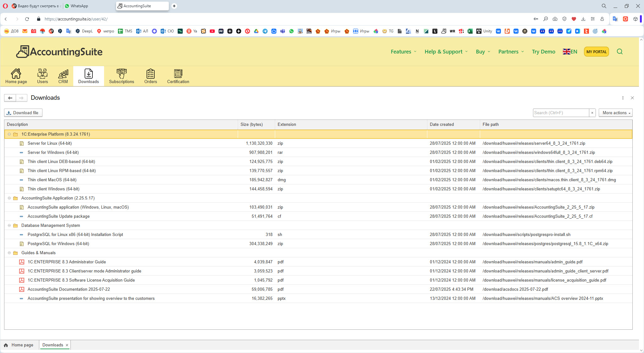Focus the Search (Ctrl+F) field
The image size is (644, 353).
pos(561,113)
